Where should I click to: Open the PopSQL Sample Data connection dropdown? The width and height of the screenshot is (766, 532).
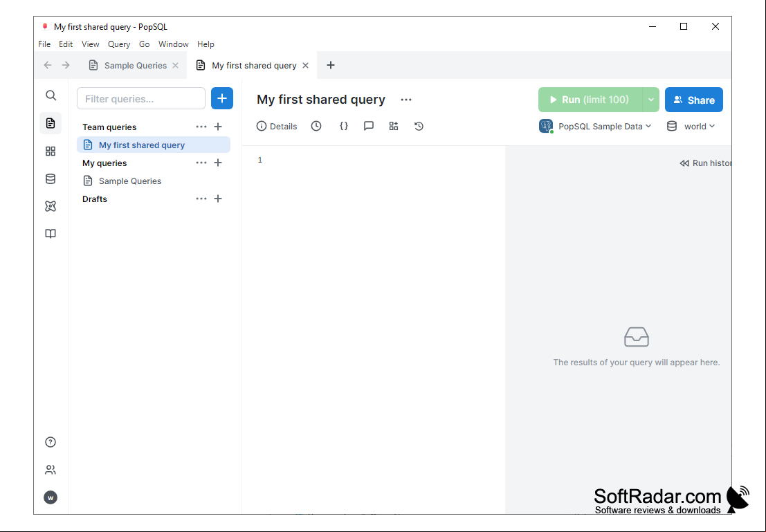[x=596, y=126]
